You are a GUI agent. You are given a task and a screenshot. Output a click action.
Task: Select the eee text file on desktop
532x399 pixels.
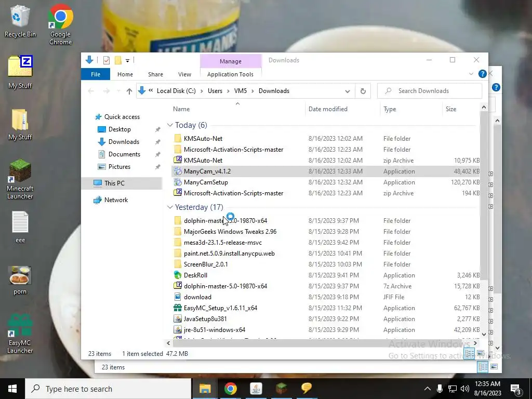point(20,227)
